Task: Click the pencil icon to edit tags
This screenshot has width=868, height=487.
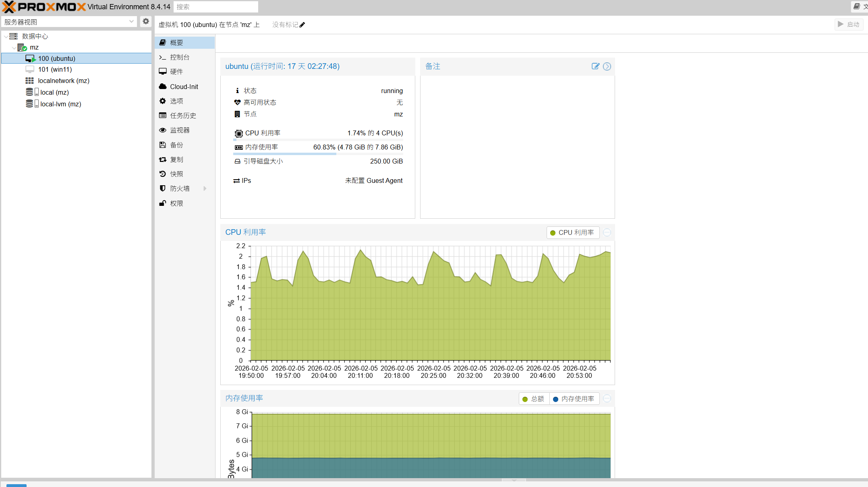Action: [x=302, y=25]
